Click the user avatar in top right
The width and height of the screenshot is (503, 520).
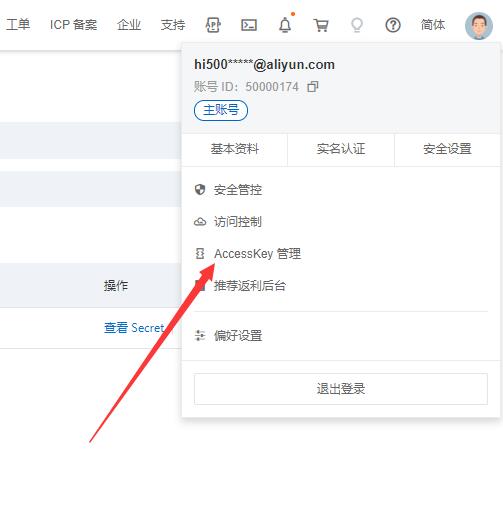479,26
